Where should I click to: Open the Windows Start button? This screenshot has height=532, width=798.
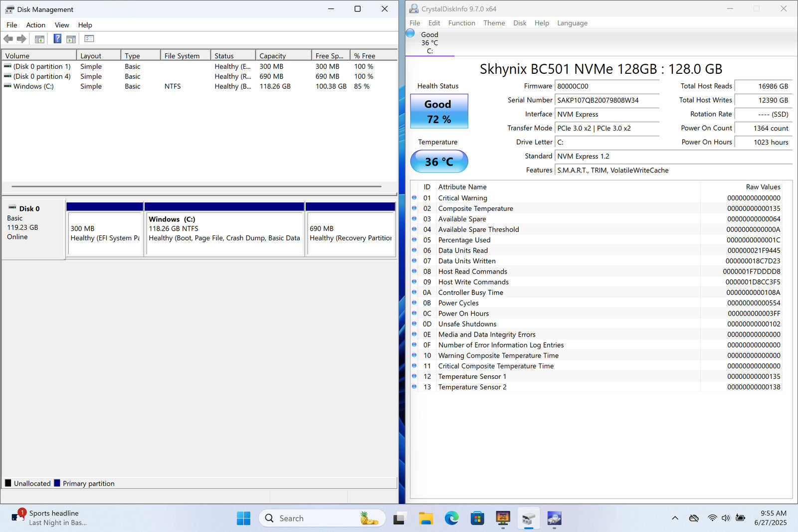coord(243,519)
